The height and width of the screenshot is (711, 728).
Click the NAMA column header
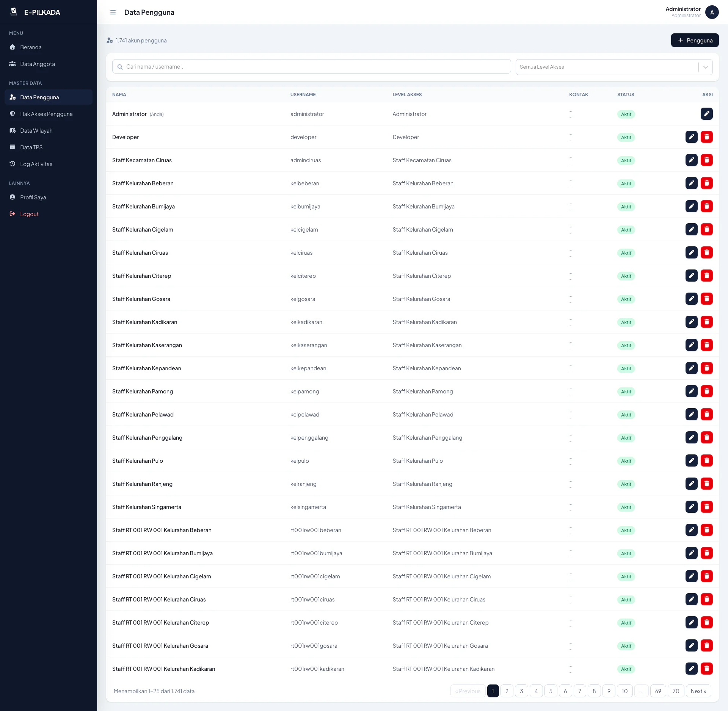[x=119, y=94]
